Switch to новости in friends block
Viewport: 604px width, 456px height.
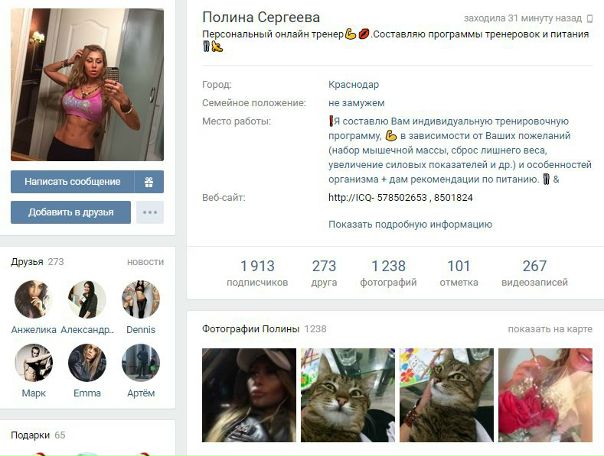146,262
